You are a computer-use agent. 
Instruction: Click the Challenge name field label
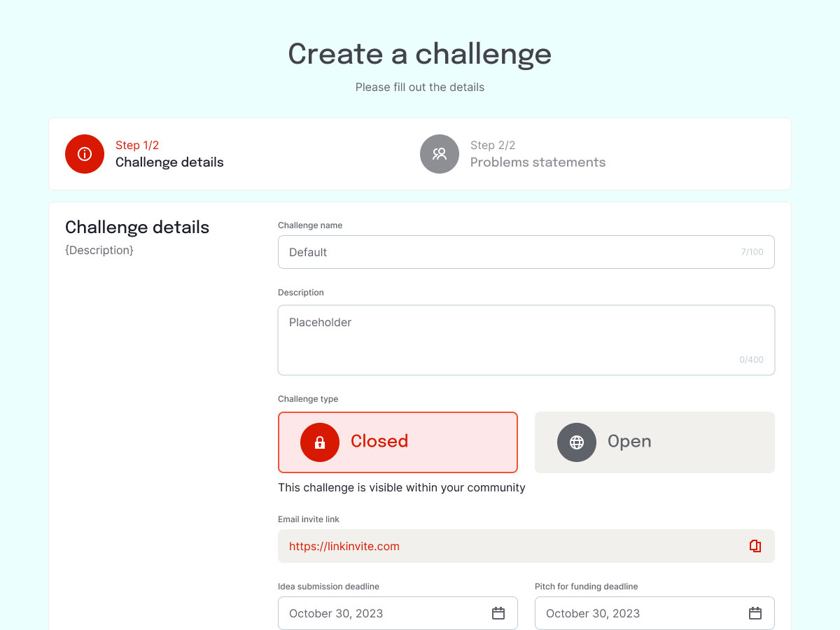tap(310, 225)
